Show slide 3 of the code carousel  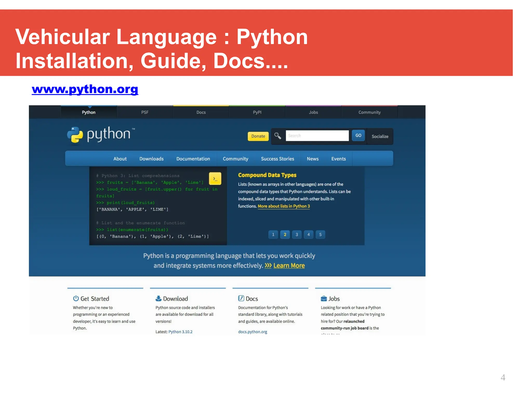[297, 235]
